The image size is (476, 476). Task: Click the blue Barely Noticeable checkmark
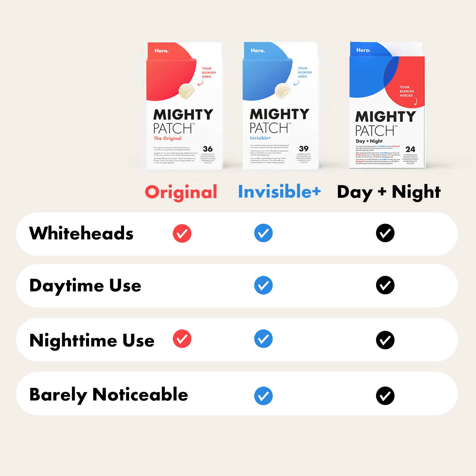pos(263,396)
